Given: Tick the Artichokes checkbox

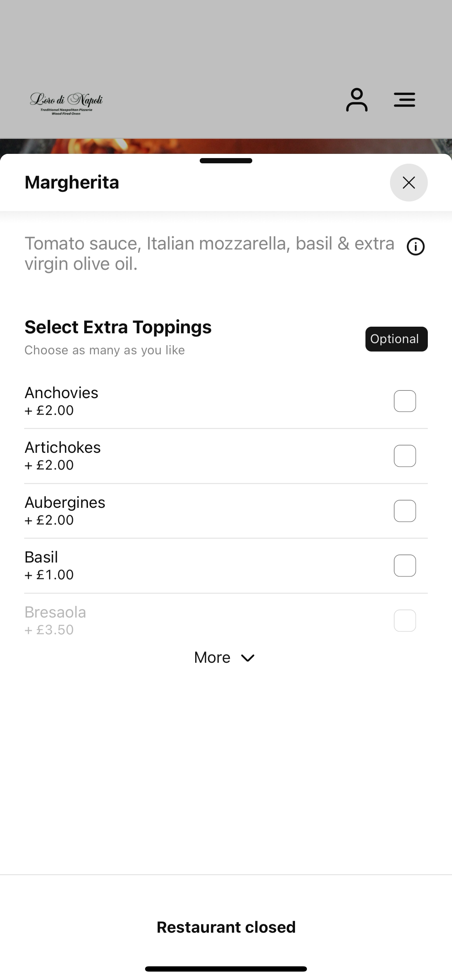Looking at the screenshot, I should [x=405, y=456].
